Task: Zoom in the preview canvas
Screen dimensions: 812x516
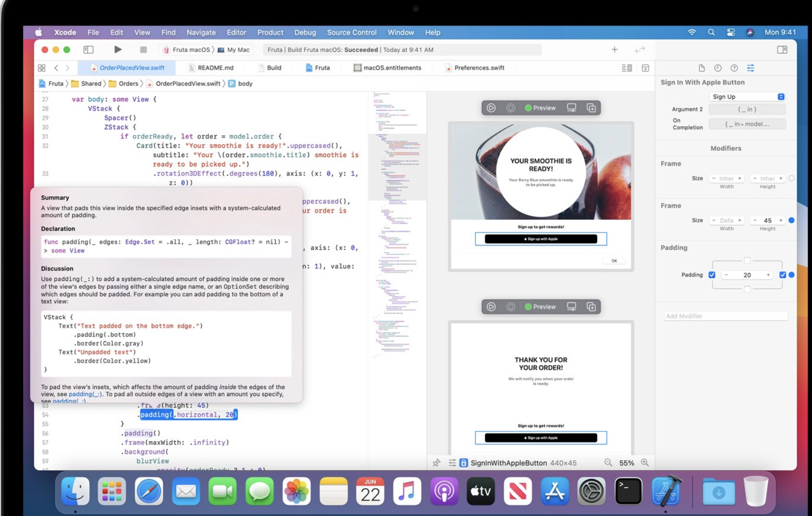Action: tap(645, 463)
